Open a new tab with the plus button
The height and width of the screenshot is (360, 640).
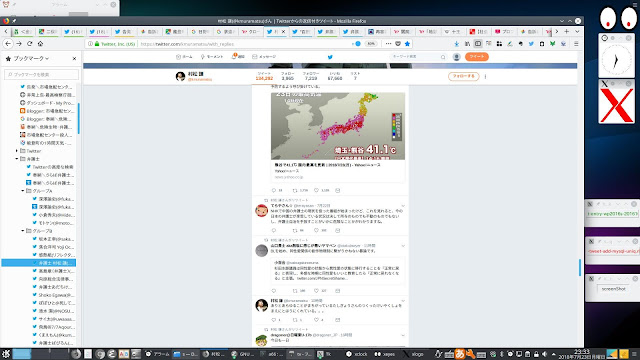pyautogui.click(x=567, y=31)
